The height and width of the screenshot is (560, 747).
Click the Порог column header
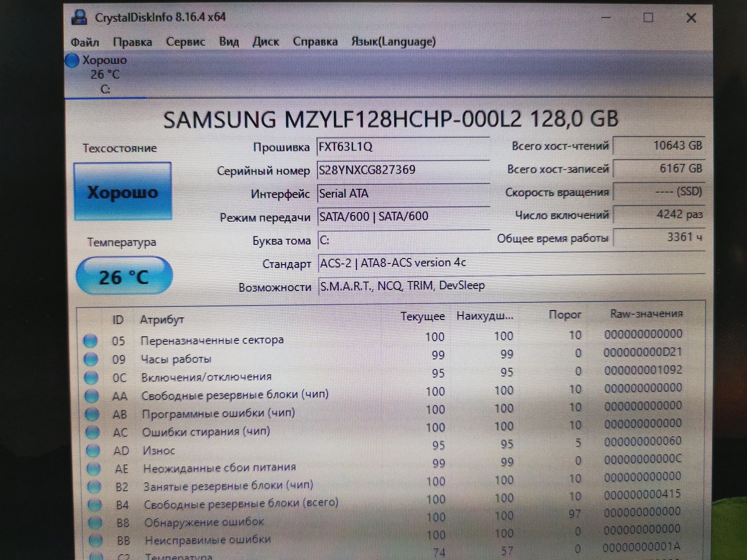(x=565, y=315)
